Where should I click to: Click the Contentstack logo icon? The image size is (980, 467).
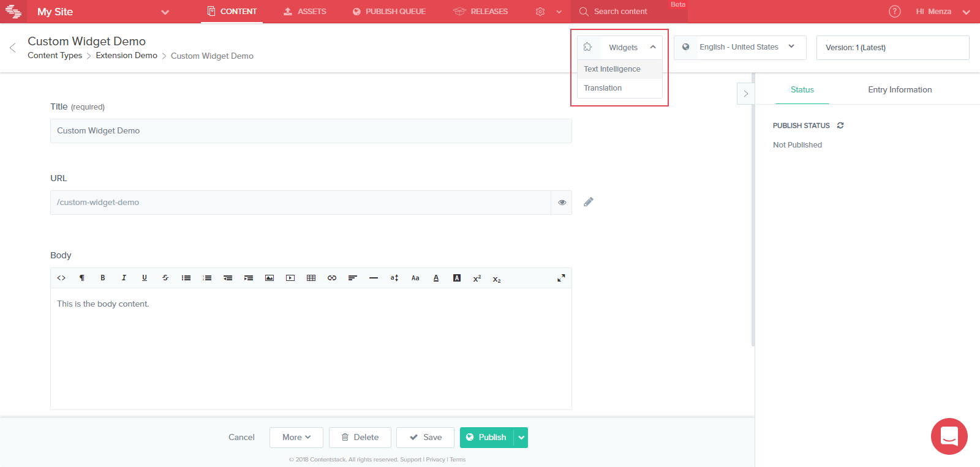pos(13,12)
